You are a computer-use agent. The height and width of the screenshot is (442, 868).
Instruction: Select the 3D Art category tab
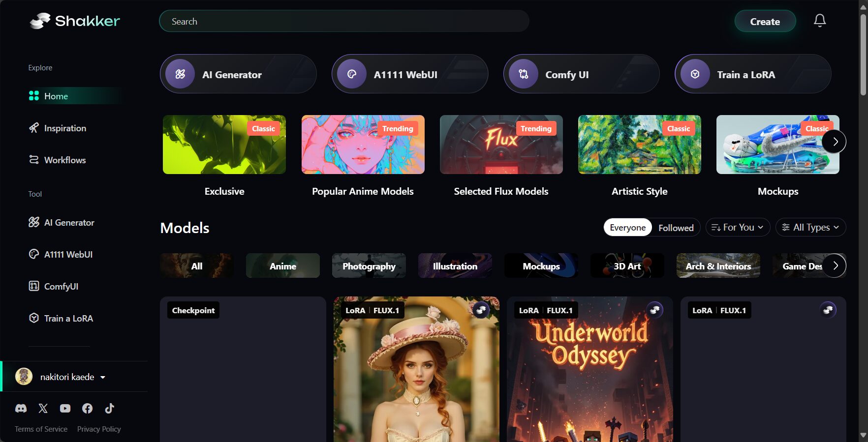point(627,265)
